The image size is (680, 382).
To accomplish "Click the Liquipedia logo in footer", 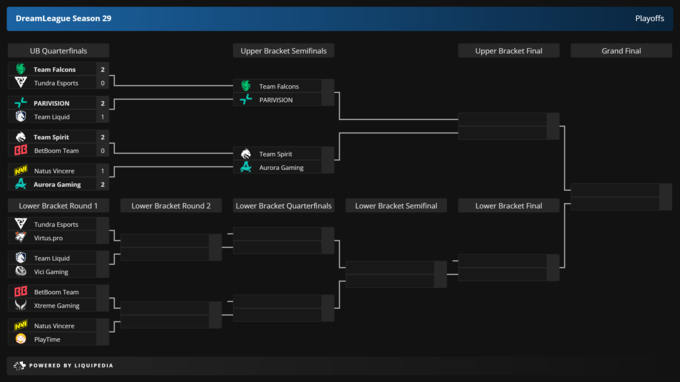I will tap(19, 366).
